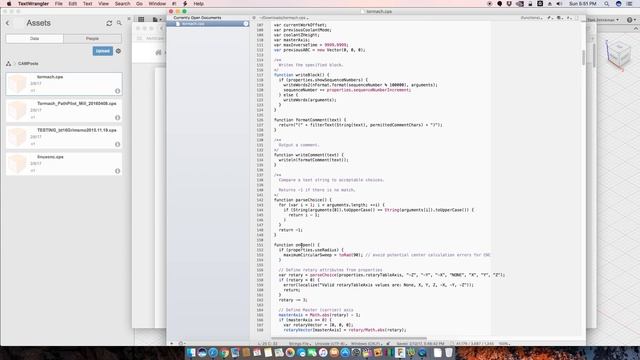Open Safari from the Dock
Viewport: 640px width, 360px height.
[x=213, y=353]
